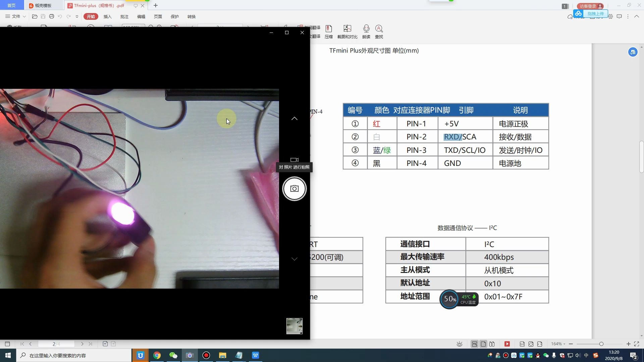644x362 pixels.
Task: Go to previous page in page navigator
Action: tap(31, 344)
